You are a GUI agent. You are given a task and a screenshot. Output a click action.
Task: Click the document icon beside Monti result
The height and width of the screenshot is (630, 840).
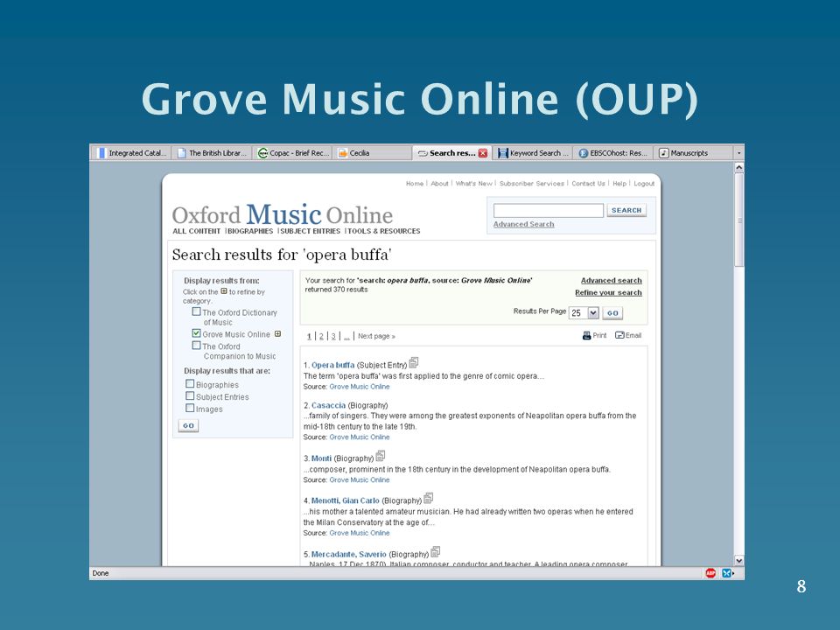click(x=381, y=457)
